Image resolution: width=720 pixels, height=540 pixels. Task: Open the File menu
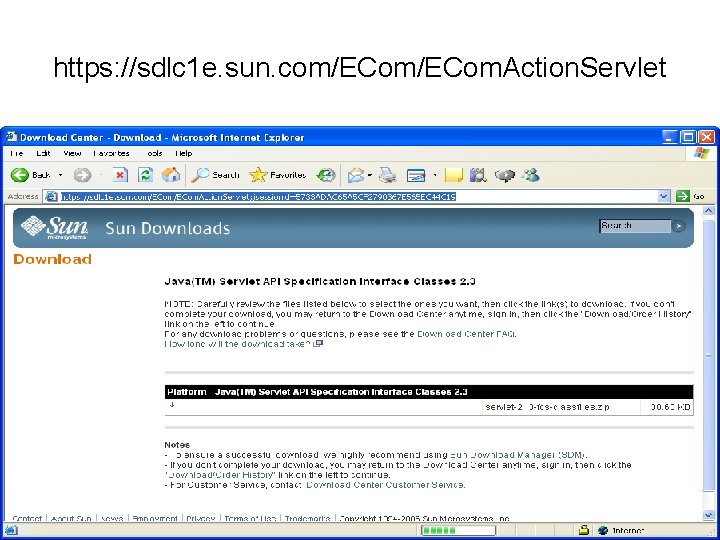[16, 153]
